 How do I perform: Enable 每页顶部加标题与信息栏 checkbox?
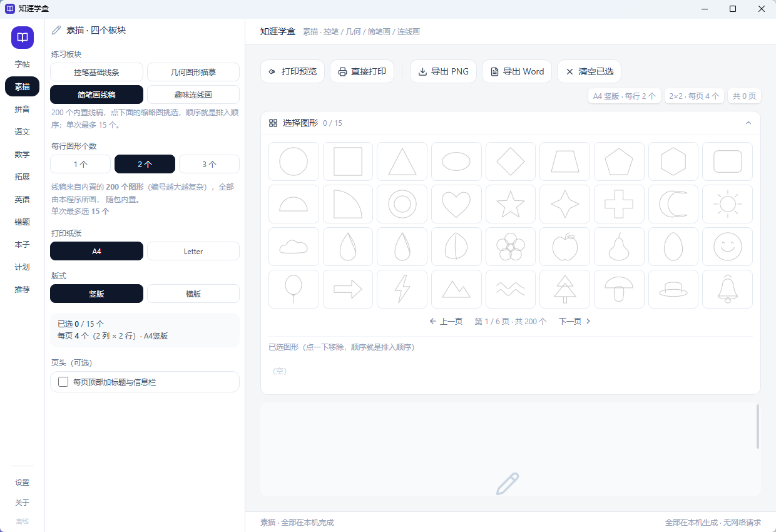(63, 382)
